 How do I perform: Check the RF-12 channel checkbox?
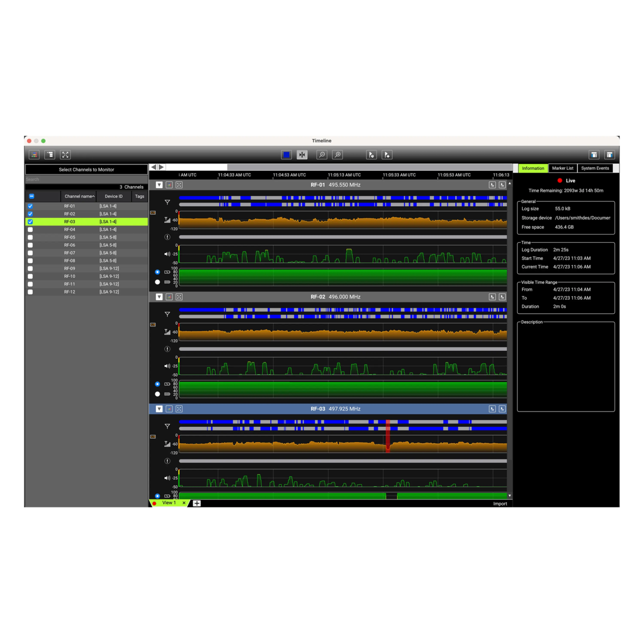(x=31, y=292)
